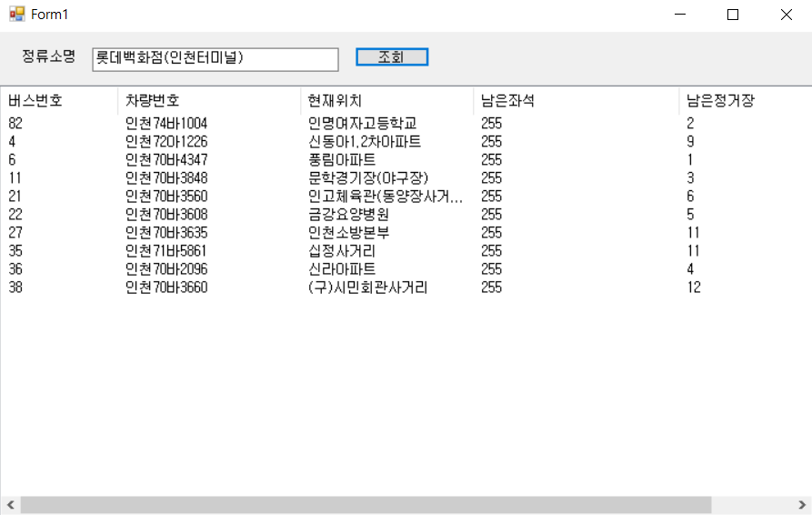Click the 남은정거장 column header
This screenshot has width=812, height=515.
[746, 100]
